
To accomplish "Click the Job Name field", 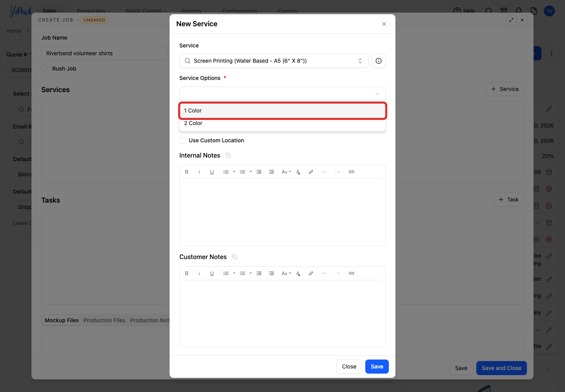I will [x=104, y=53].
